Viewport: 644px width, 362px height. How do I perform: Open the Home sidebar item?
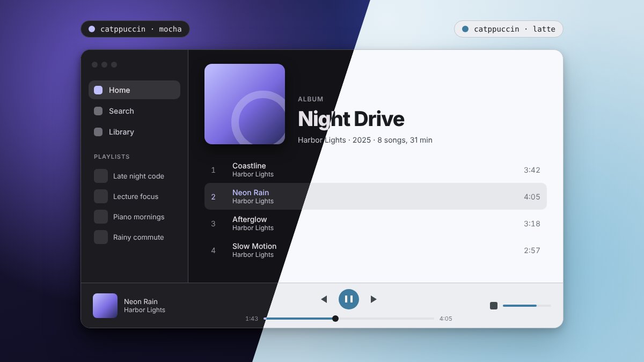pos(134,90)
